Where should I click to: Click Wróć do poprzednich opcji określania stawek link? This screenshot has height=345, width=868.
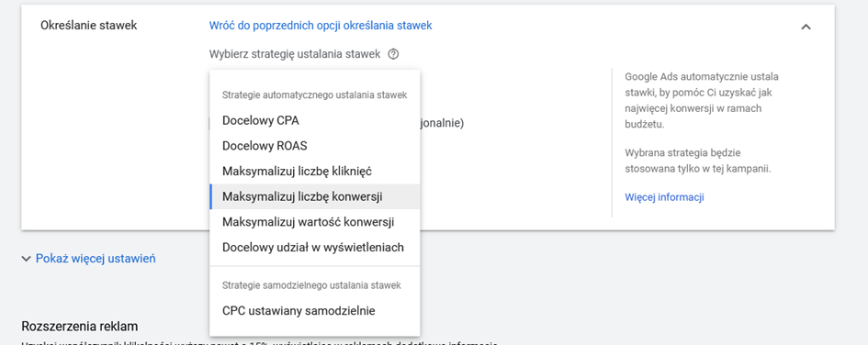click(321, 26)
